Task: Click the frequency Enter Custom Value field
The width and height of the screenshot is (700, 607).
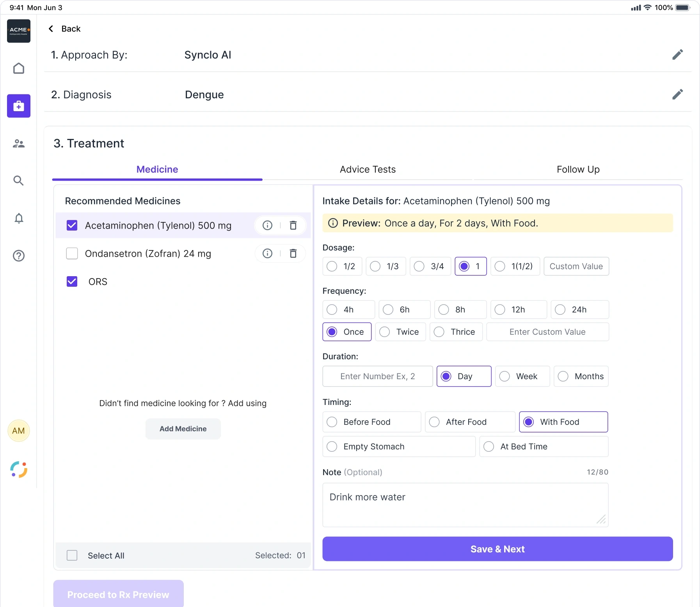Action: (x=547, y=332)
